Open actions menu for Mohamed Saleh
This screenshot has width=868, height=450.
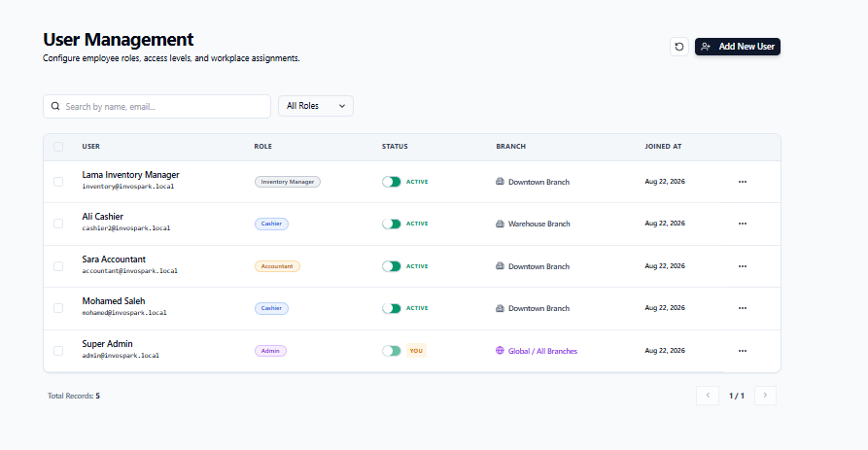click(x=743, y=308)
